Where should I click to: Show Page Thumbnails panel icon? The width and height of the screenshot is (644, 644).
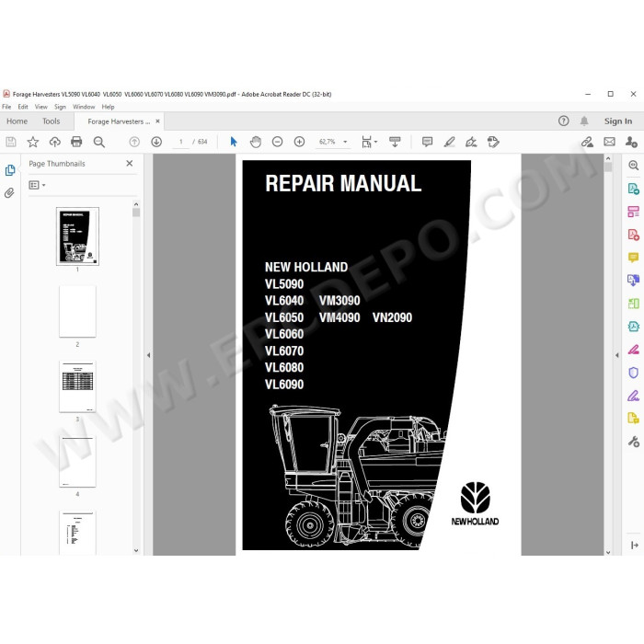tap(10, 170)
